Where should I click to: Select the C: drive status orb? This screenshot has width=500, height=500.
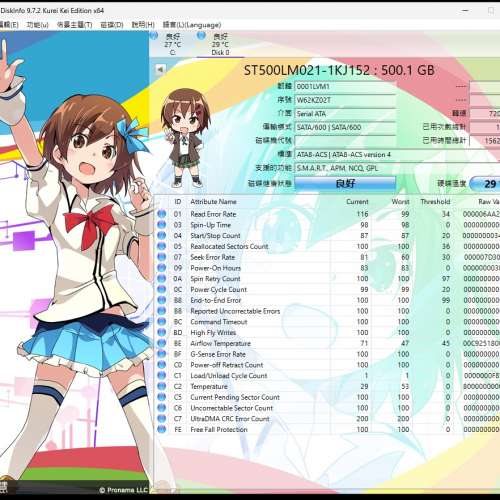[x=154, y=35]
